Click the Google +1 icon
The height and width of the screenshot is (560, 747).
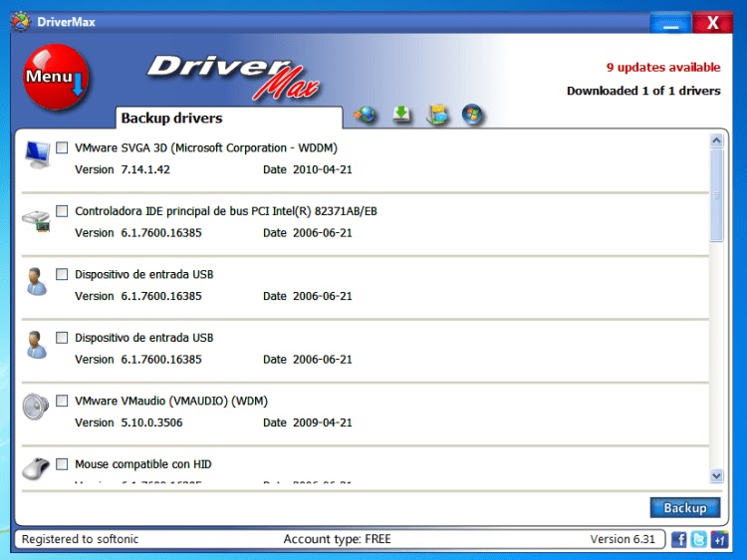click(719, 539)
